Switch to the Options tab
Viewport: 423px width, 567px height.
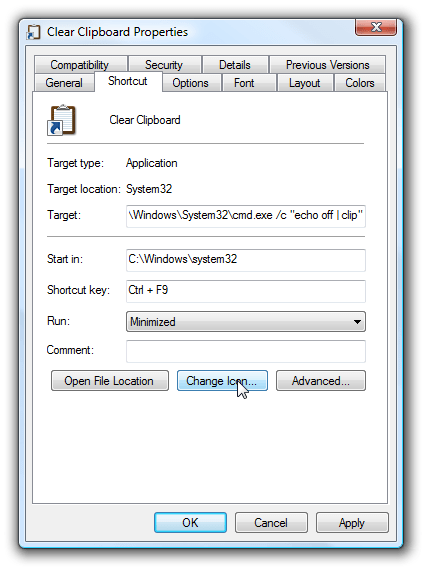click(x=191, y=83)
